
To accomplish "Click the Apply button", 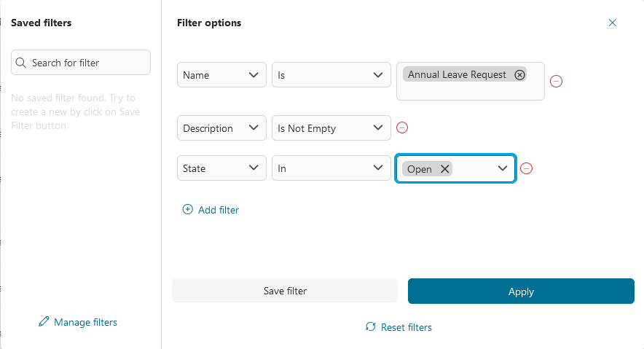I will click(x=521, y=291).
